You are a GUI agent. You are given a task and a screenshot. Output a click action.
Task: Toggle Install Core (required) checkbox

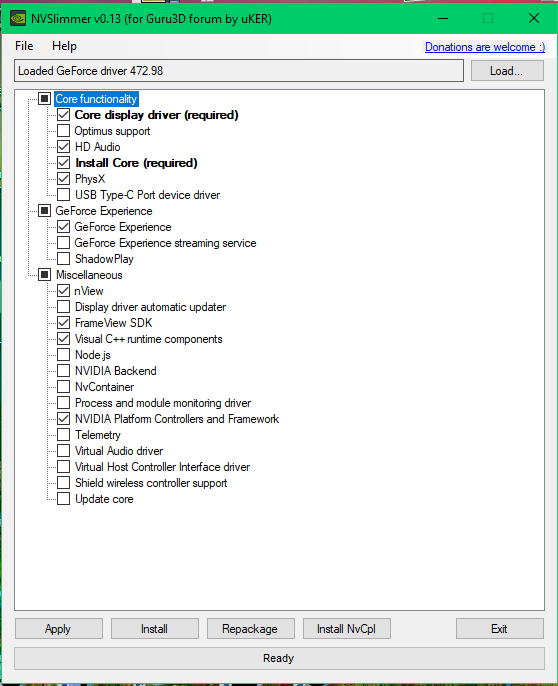[x=63, y=163]
